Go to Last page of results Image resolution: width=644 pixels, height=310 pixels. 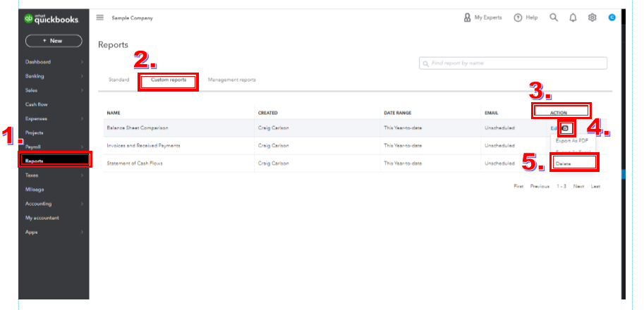click(595, 187)
